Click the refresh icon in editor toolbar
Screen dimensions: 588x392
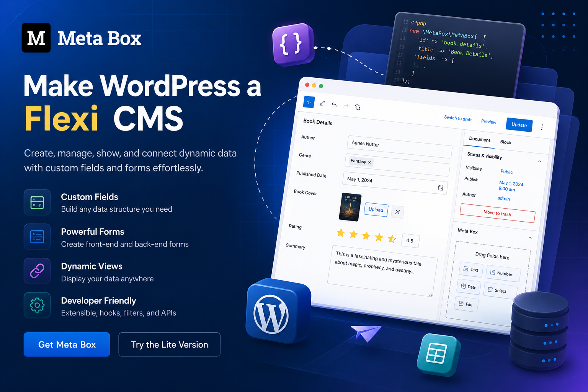point(358,107)
